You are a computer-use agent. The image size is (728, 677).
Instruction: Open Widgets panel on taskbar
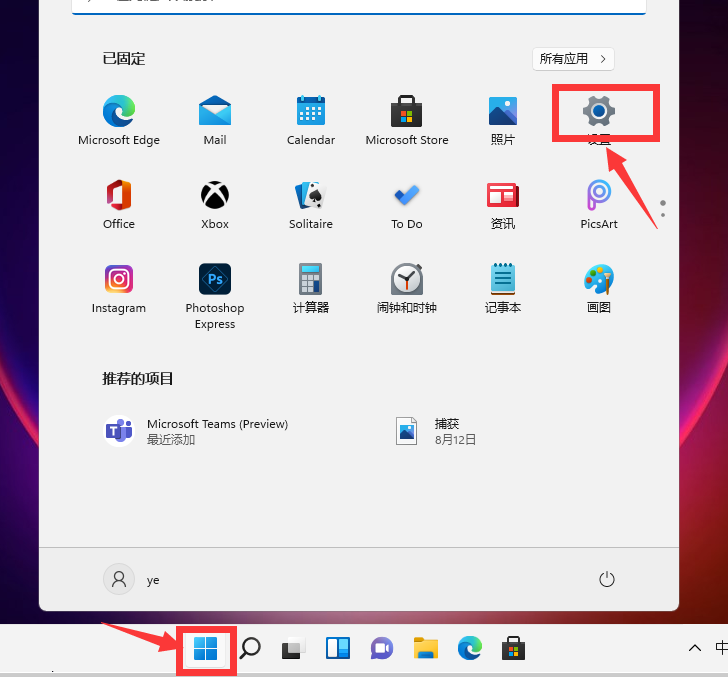point(338,648)
